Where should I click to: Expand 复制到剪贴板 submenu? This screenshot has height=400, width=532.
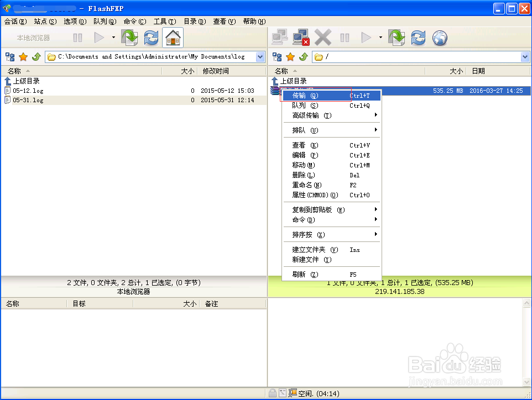click(331, 210)
